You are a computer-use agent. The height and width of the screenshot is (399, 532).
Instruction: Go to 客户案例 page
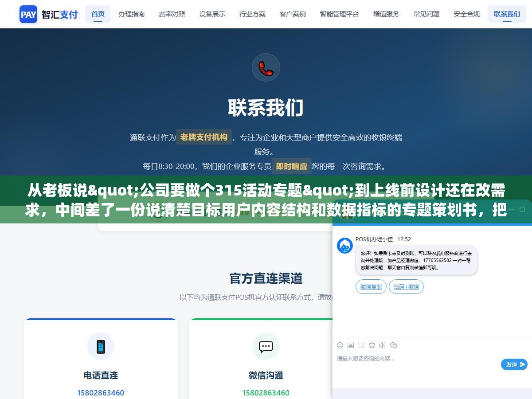[293, 14]
